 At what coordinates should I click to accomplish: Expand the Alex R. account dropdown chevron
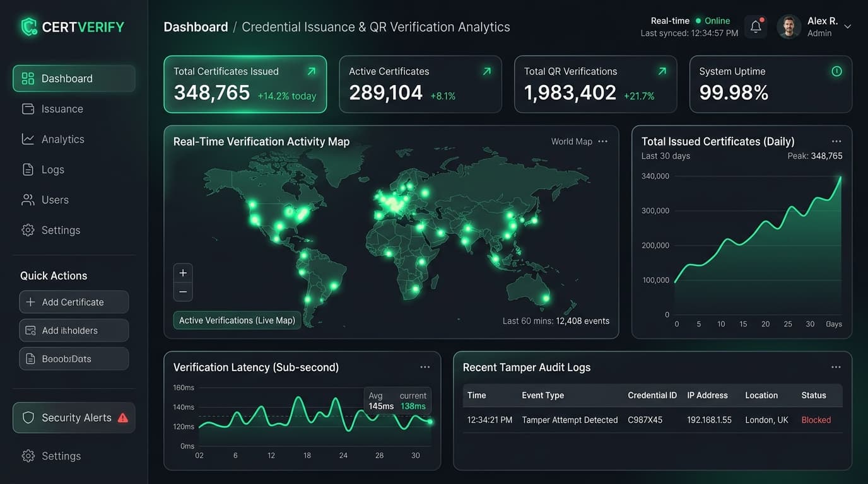tap(847, 26)
